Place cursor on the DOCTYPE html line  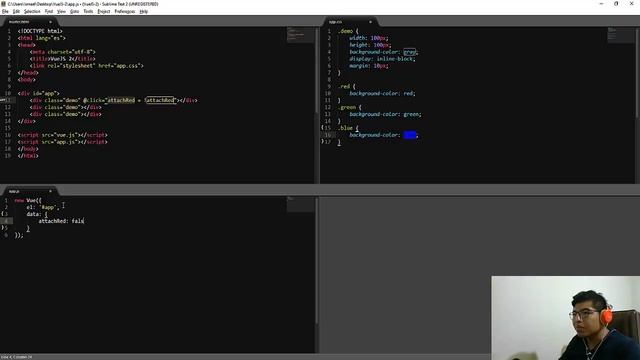(40, 31)
